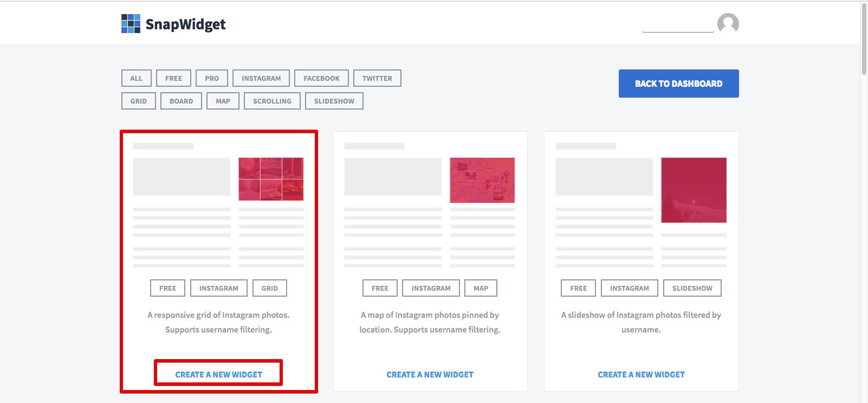Filter by GRID layout type
868x403 pixels.
pos(139,101)
